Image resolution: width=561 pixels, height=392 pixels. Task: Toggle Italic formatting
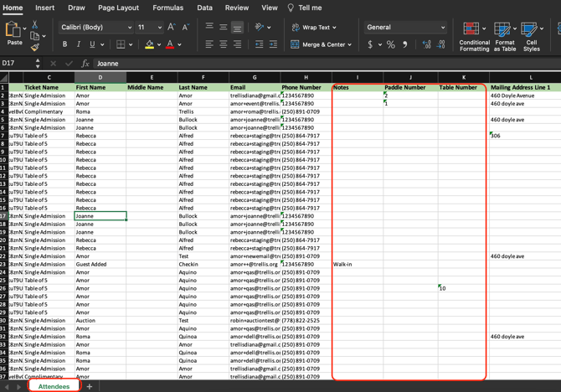pyautogui.click(x=78, y=44)
